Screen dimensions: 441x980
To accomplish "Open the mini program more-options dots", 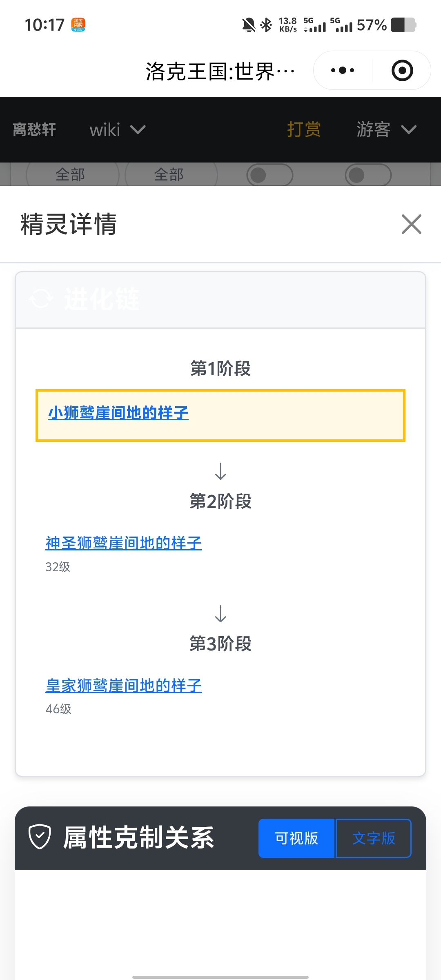I will click(343, 70).
